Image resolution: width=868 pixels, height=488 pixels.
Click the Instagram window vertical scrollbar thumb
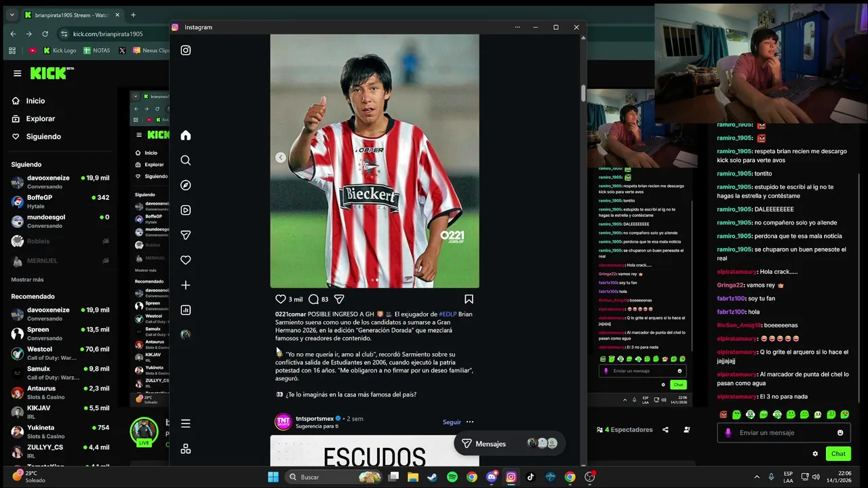coord(583,94)
